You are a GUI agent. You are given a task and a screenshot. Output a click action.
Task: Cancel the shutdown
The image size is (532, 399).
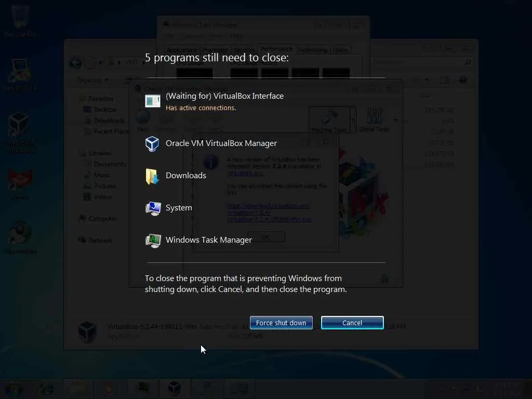(x=352, y=323)
